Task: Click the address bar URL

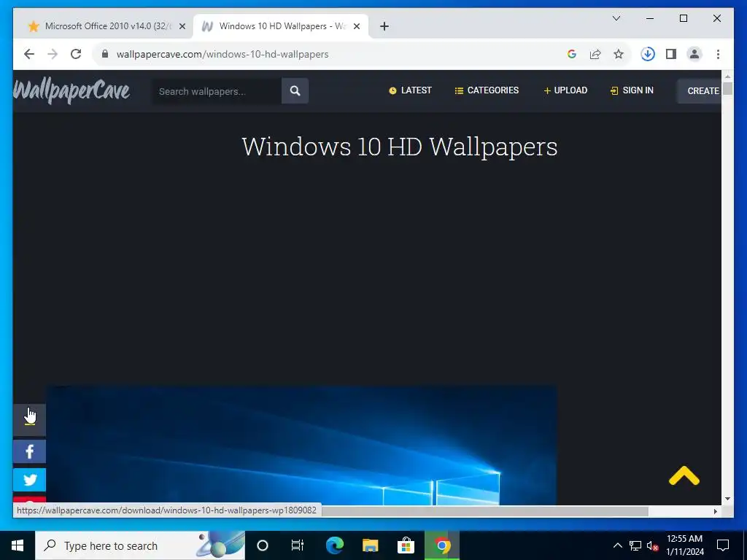Action: [222, 54]
